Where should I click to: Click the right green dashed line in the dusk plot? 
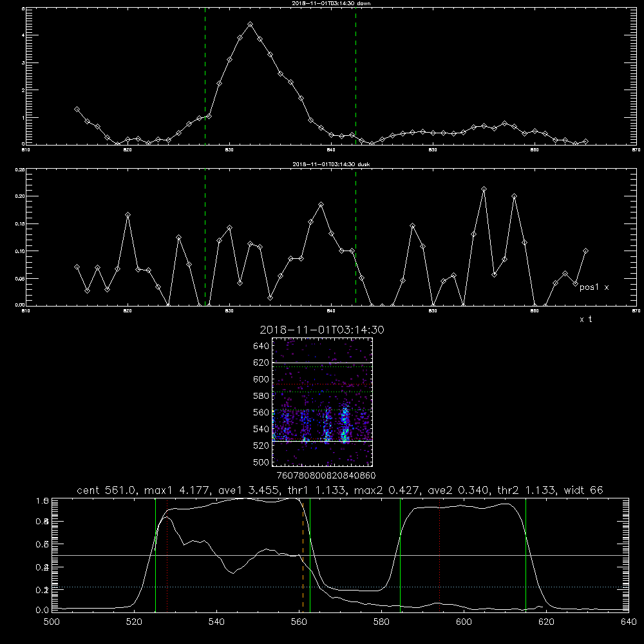coord(355,238)
